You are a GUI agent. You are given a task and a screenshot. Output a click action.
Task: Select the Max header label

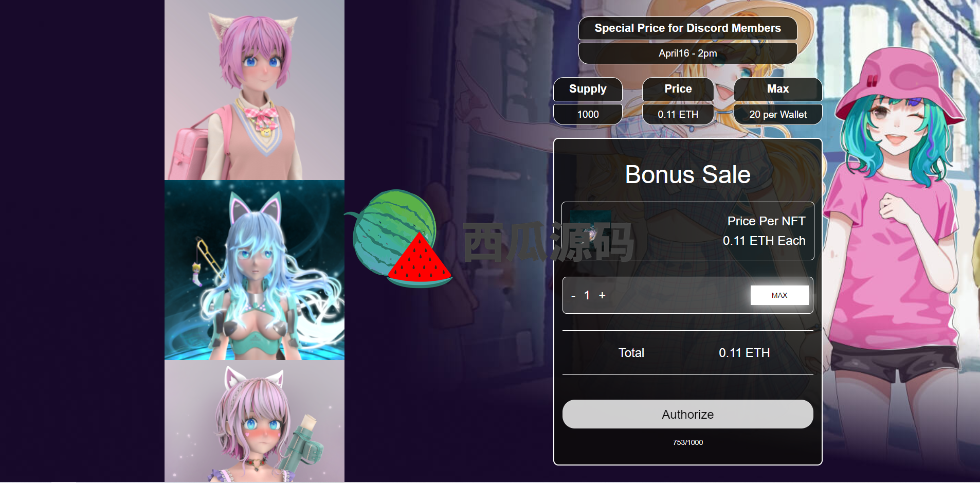[778, 89]
